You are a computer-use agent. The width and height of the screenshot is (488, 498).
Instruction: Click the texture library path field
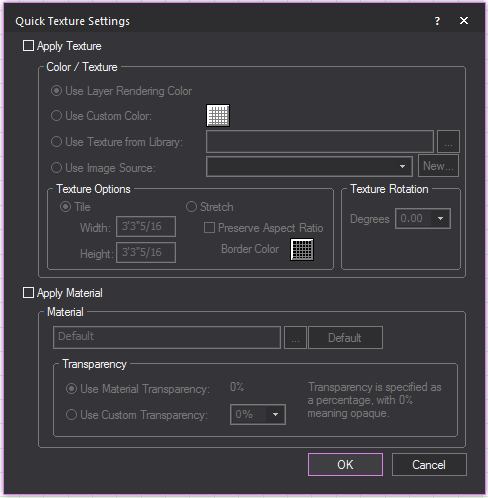(320, 142)
